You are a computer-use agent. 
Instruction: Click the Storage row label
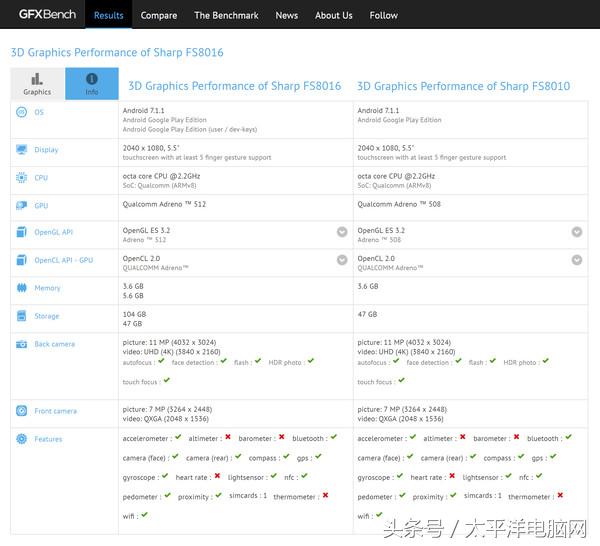coord(47,316)
